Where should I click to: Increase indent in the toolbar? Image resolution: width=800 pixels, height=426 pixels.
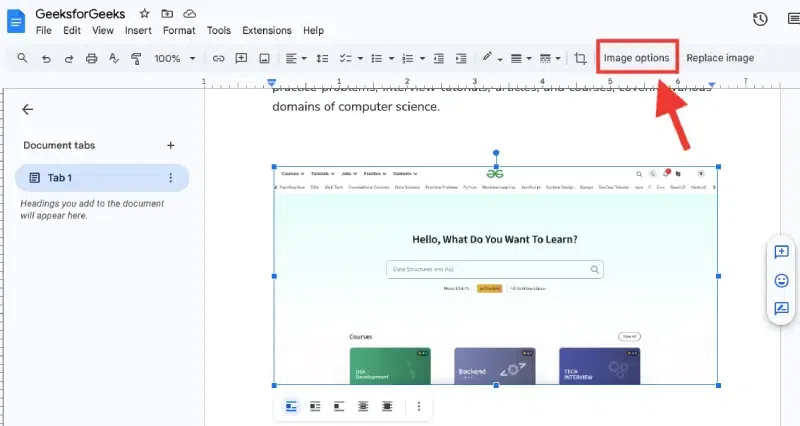tap(461, 58)
